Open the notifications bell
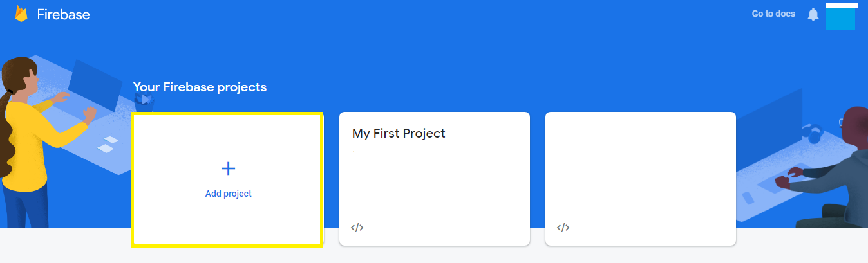Viewport: 868px width, 263px height. tap(813, 14)
